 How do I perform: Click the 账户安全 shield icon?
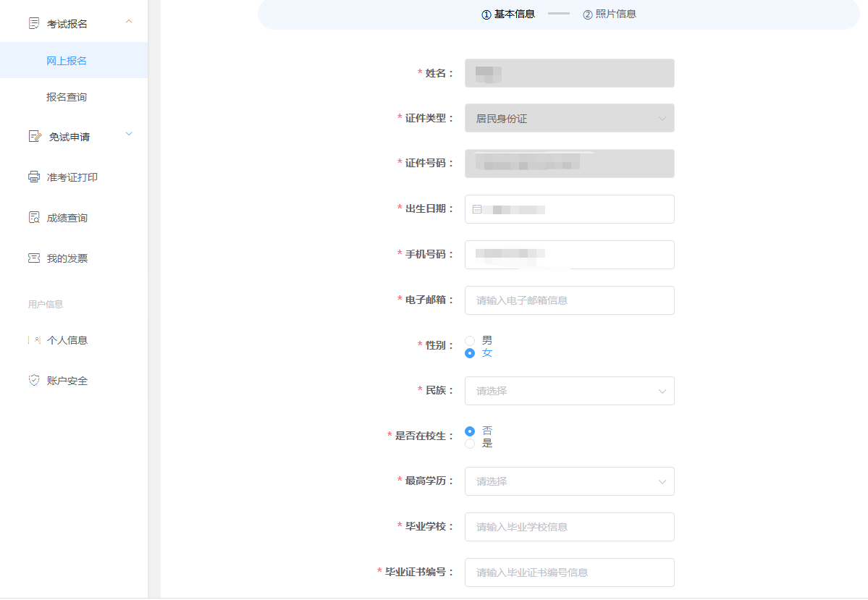tap(34, 380)
